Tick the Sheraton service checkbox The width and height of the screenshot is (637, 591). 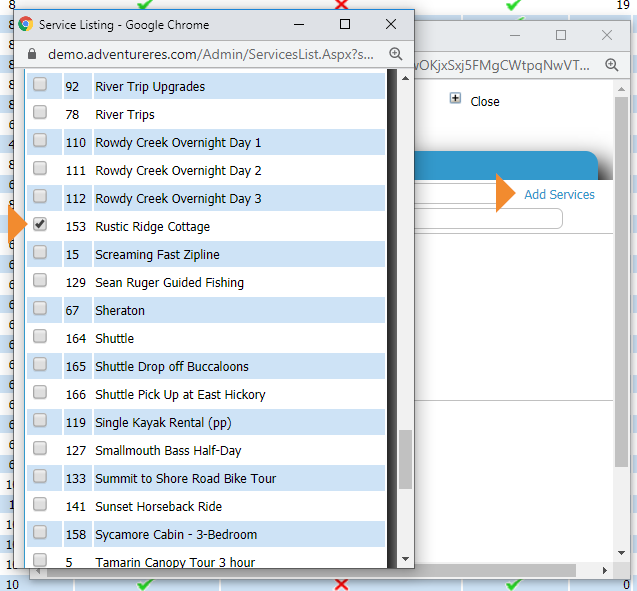(40, 309)
